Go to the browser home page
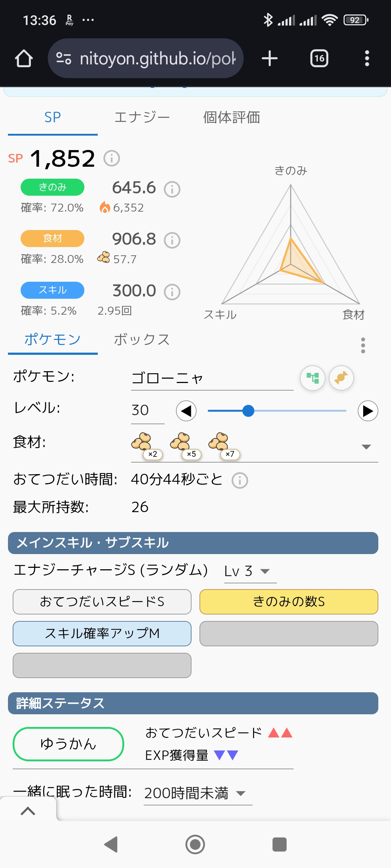The width and height of the screenshot is (391, 868). (24, 59)
